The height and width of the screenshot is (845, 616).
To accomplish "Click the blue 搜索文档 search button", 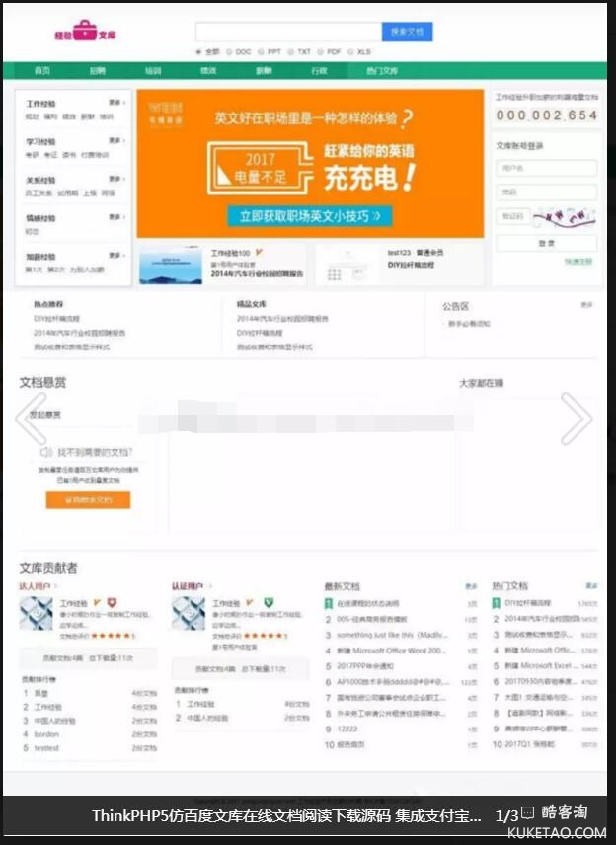I will pyautogui.click(x=407, y=32).
